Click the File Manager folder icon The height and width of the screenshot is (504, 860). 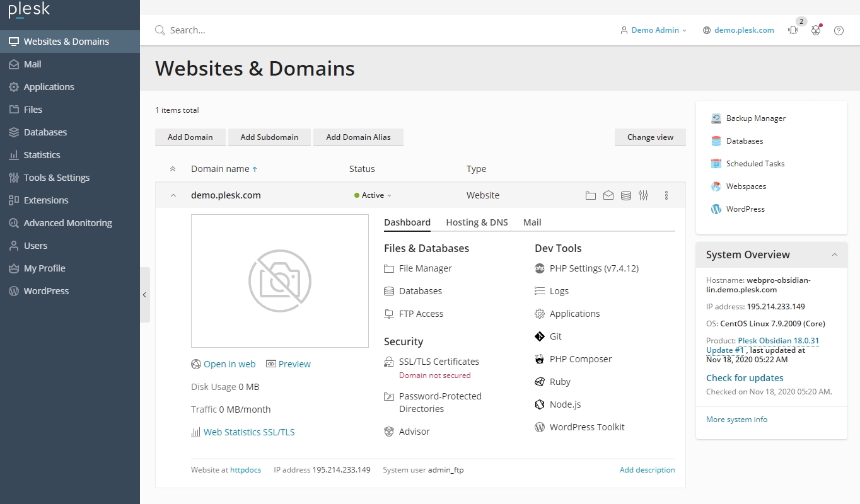[389, 268]
